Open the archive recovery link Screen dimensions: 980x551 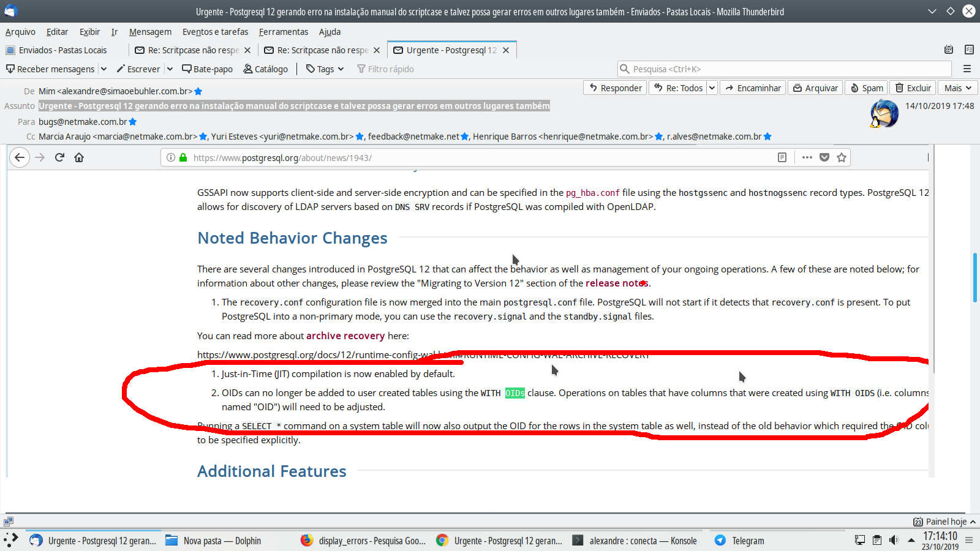345,335
